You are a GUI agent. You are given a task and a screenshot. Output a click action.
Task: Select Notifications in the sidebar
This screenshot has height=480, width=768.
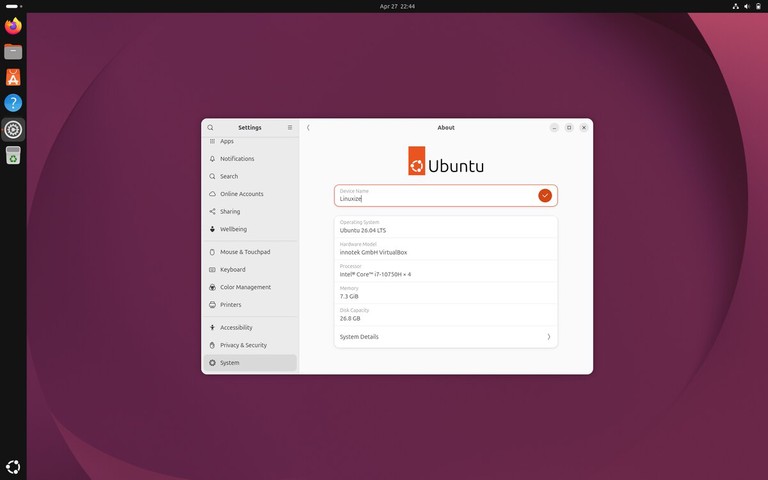(250, 159)
